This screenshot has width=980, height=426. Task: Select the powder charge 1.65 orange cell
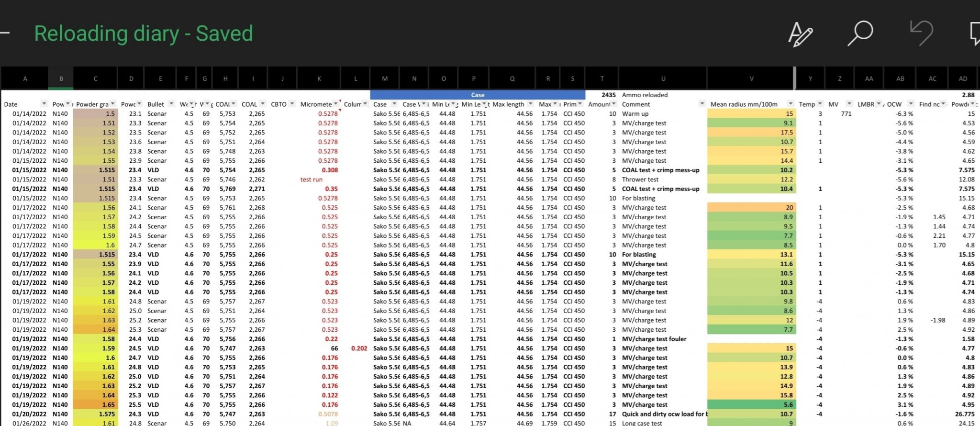coord(95,404)
